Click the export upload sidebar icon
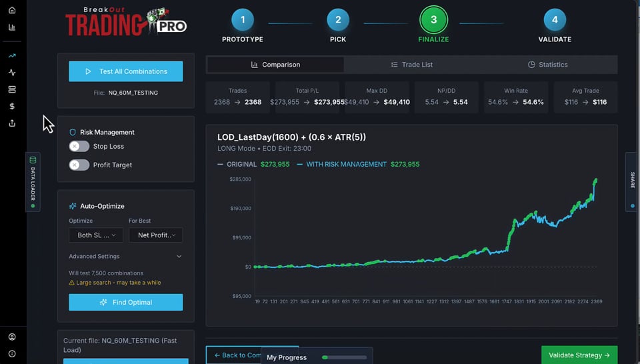640x364 pixels. pos(12,123)
